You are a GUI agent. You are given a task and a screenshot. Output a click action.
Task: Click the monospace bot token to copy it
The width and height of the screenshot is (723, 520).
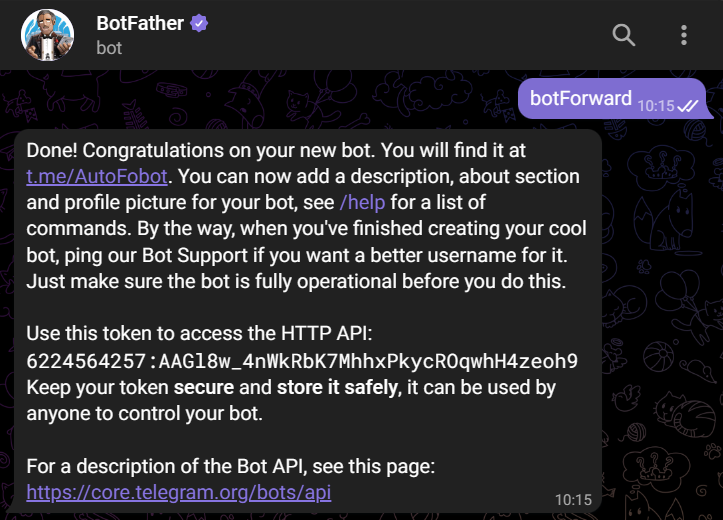click(x=301, y=360)
